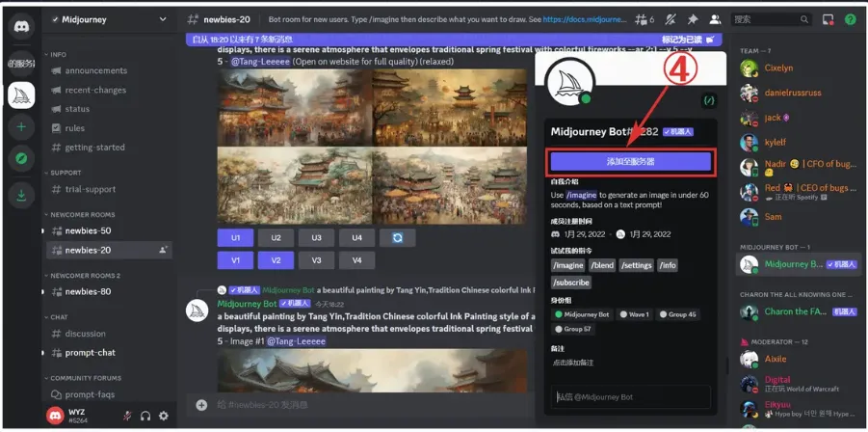Open user settings gear icon
Image resolution: width=868 pixels, height=432 pixels.
point(164,416)
